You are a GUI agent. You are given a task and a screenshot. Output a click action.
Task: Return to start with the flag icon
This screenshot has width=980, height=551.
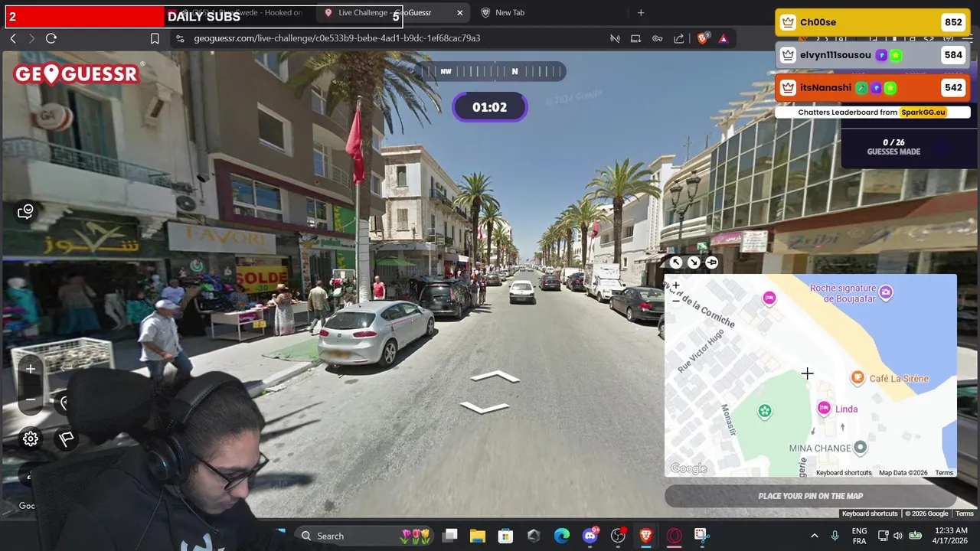pyautogui.click(x=67, y=439)
